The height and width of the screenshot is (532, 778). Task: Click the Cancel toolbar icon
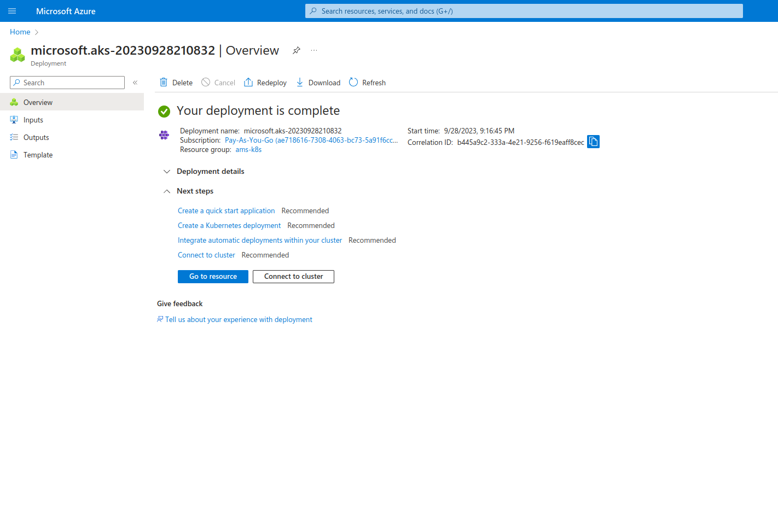pos(206,82)
